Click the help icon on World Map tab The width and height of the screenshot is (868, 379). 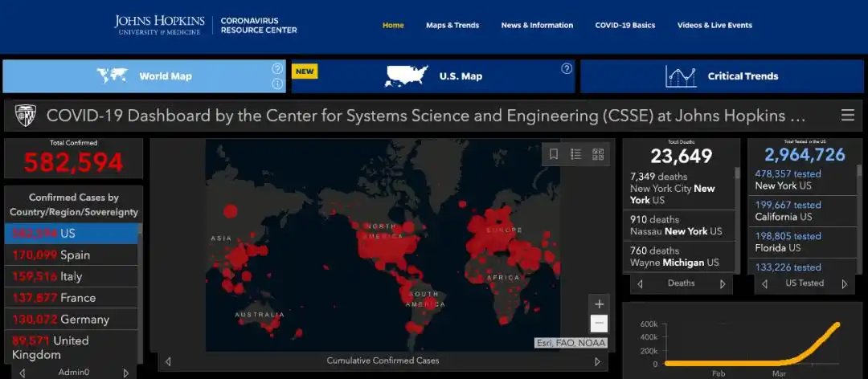pyautogui.click(x=277, y=69)
